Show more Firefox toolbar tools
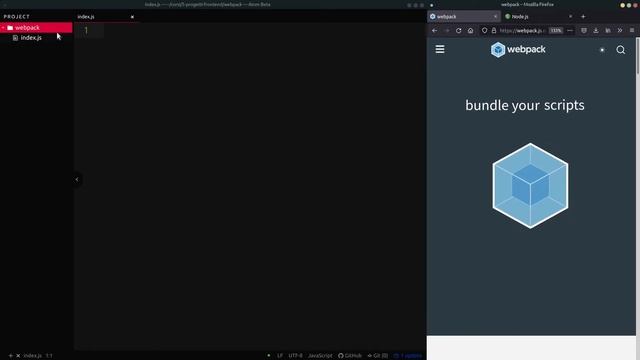 pos(620,31)
